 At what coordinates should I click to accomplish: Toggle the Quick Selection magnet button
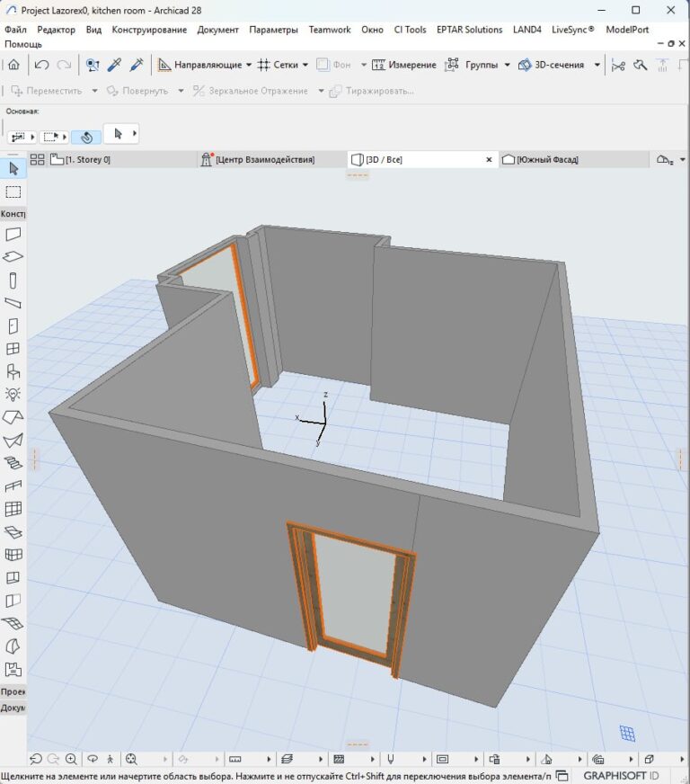(86, 137)
